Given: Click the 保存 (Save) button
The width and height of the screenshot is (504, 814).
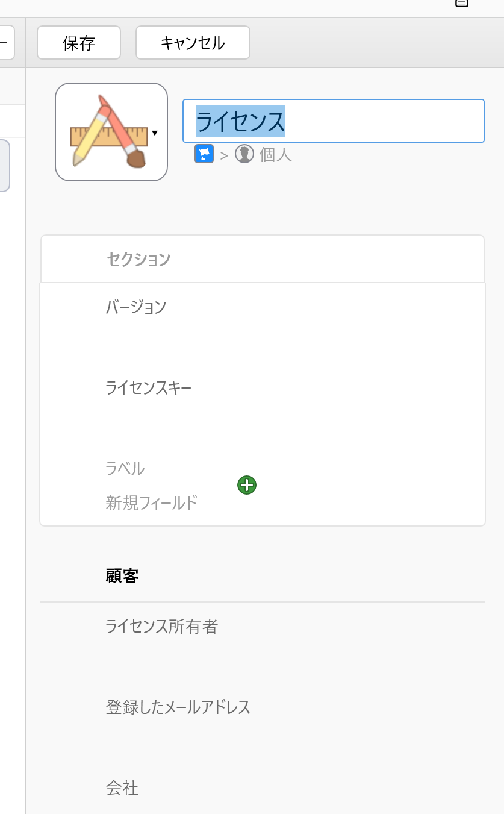Looking at the screenshot, I should point(79,43).
